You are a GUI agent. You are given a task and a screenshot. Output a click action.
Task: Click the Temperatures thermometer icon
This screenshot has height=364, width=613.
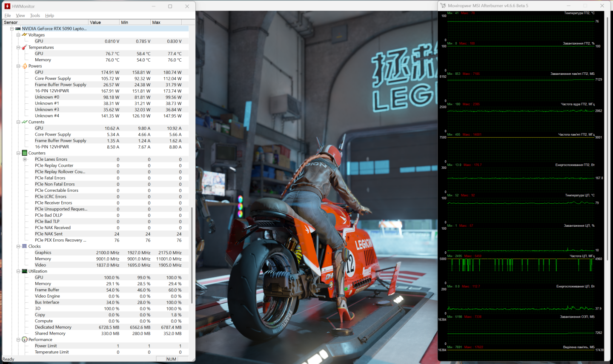(x=25, y=47)
